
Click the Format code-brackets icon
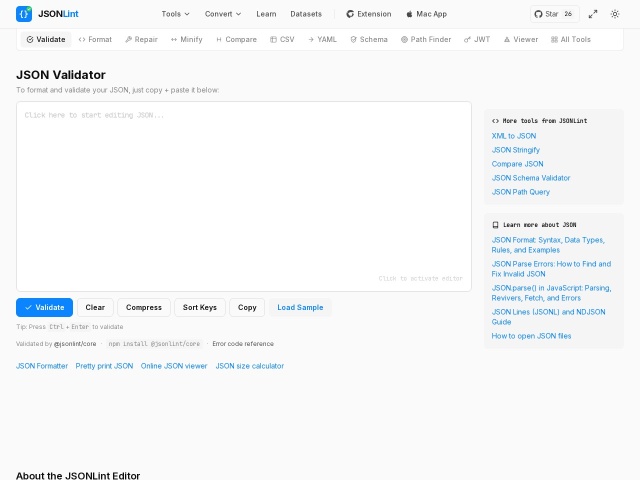click(x=82, y=40)
